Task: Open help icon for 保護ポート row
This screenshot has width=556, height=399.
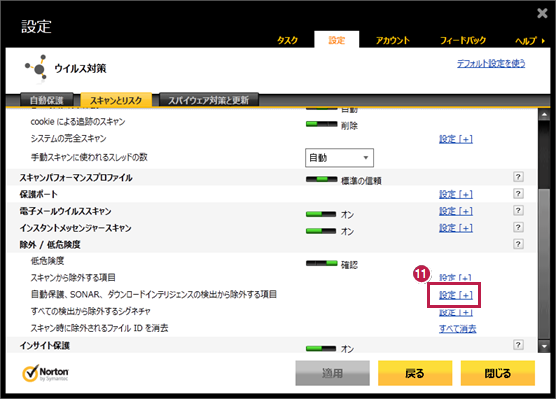Action: click(518, 194)
